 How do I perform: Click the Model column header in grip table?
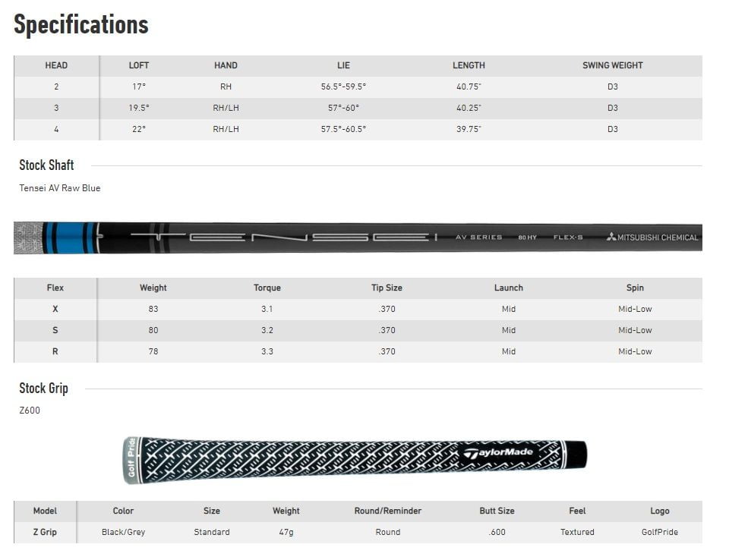tap(45, 511)
